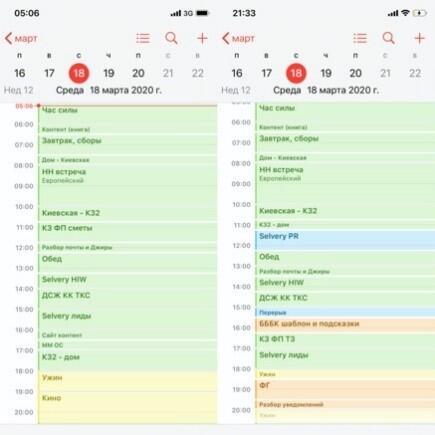
Task: Open orange БББК шаблон и подсказки event
Action: click(x=345, y=325)
